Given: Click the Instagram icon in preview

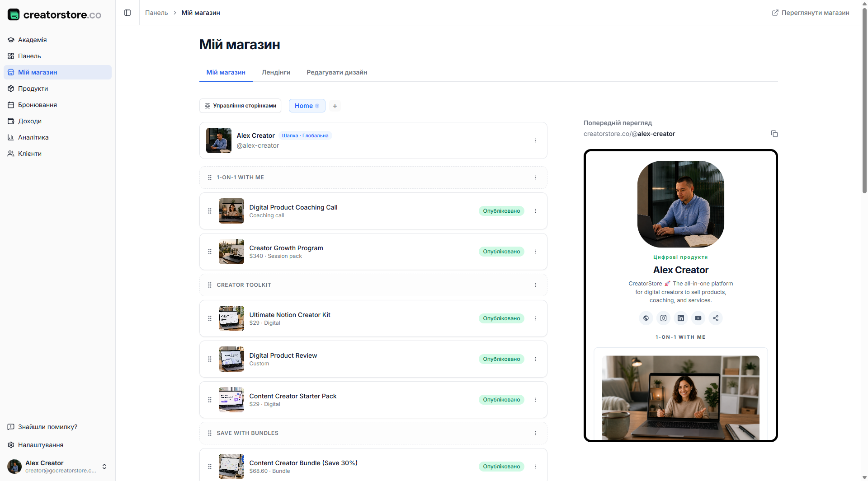Looking at the screenshot, I should pyautogui.click(x=663, y=318).
